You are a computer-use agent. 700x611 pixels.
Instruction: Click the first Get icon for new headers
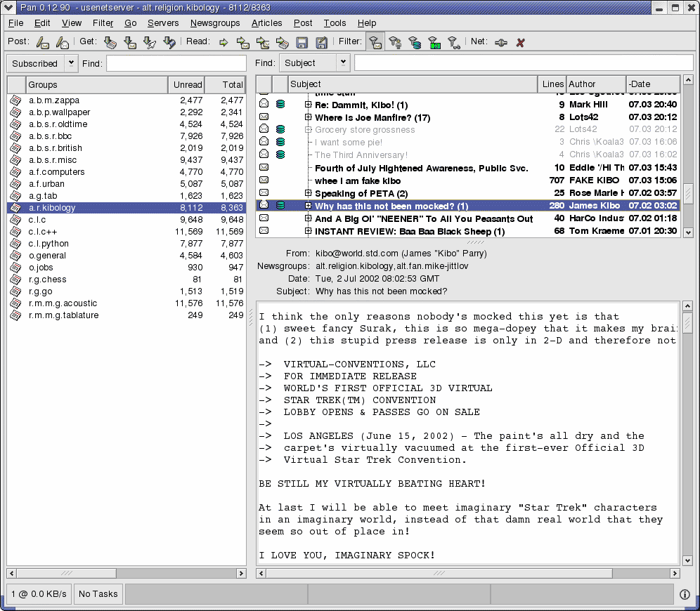pos(110,42)
